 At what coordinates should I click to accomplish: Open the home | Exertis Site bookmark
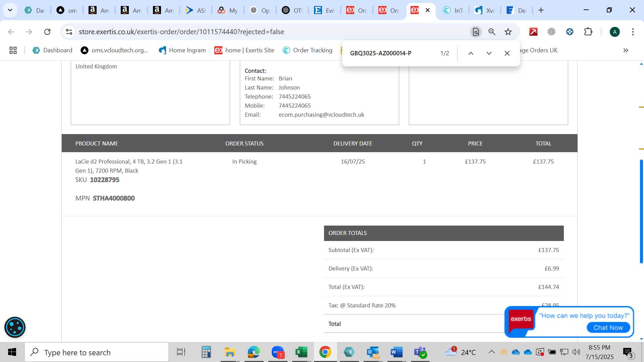tap(244, 50)
